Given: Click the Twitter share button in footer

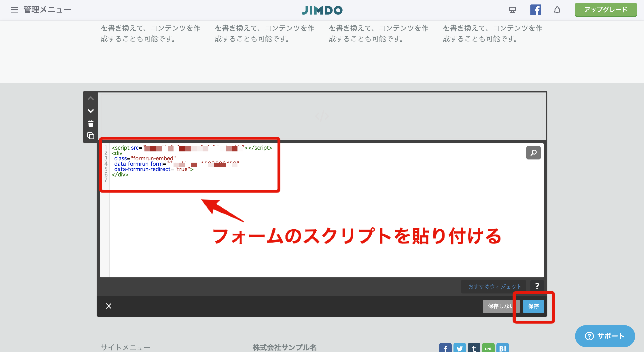Looking at the screenshot, I should click(460, 348).
